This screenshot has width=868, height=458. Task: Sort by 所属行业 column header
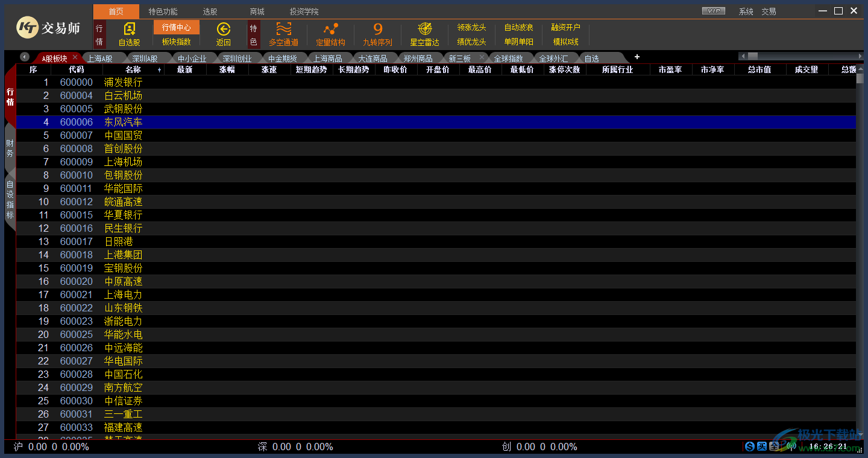pyautogui.click(x=618, y=69)
